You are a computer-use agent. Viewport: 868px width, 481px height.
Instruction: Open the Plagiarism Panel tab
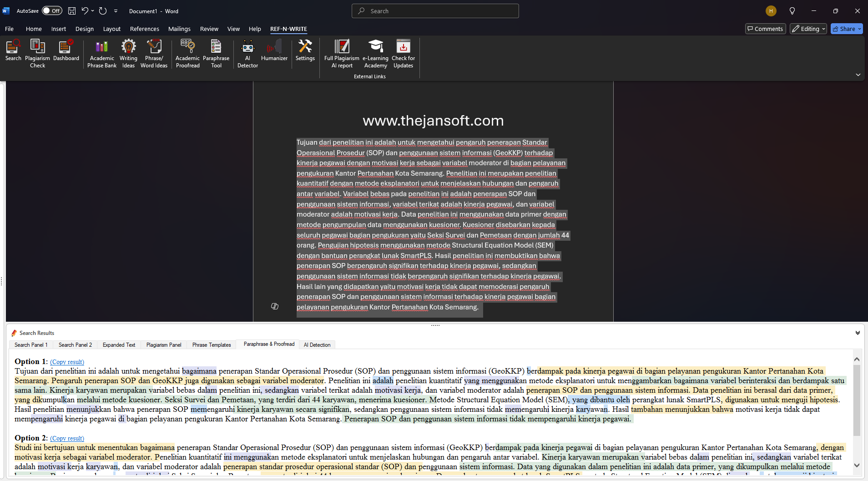pos(164,344)
